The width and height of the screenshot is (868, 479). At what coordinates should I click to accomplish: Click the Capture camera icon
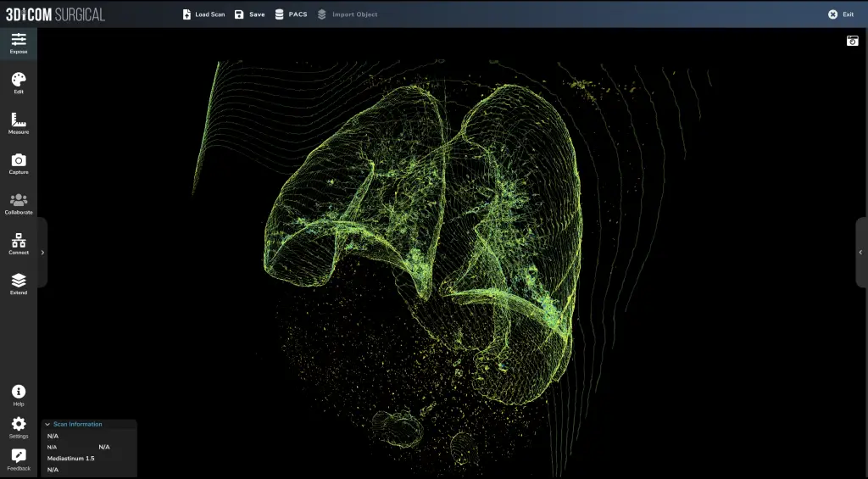[x=19, y=164]
